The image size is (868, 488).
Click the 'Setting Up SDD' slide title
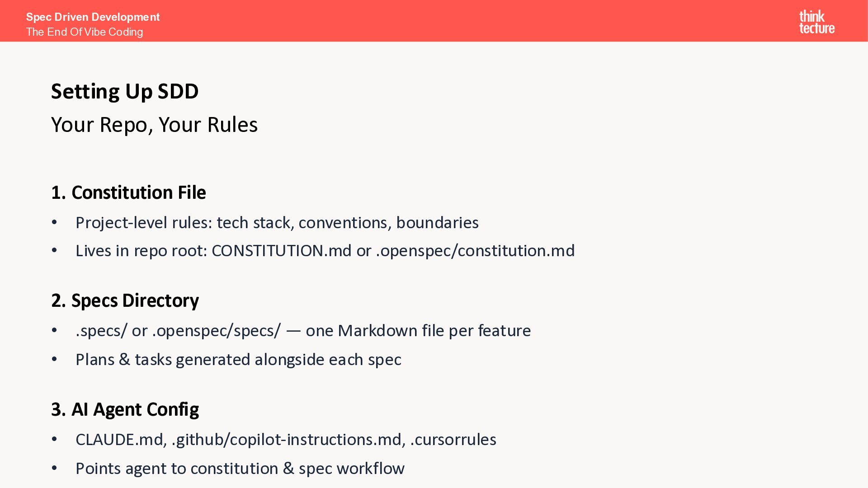point(125,91)
